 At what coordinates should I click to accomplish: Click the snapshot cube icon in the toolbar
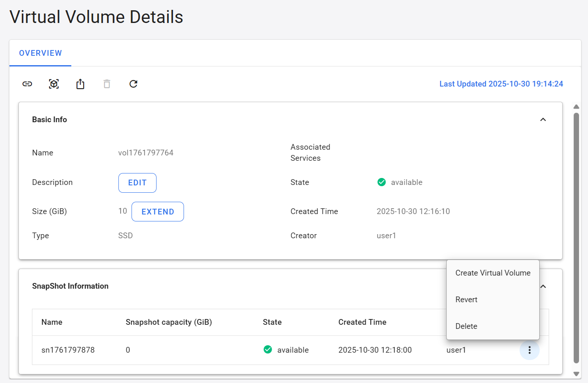pos(54,84)
